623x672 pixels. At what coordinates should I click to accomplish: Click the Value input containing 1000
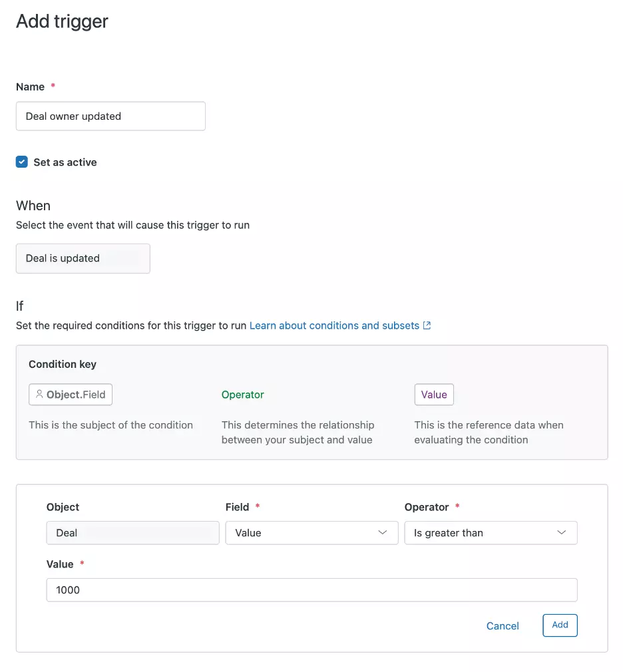click(x=311, y=589)
